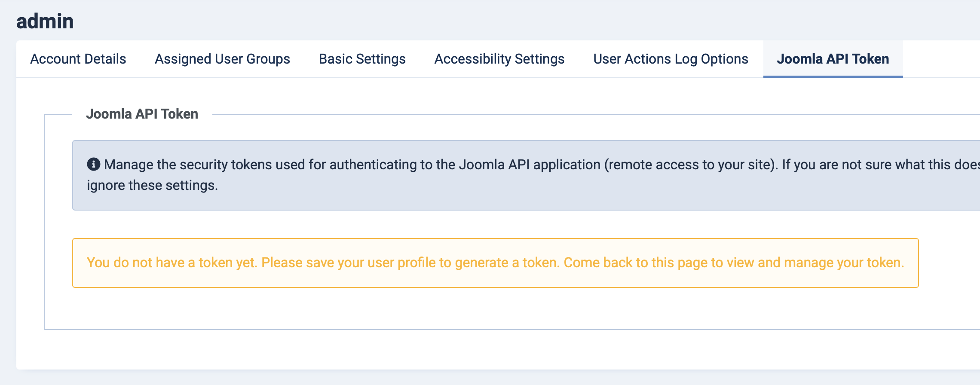Click the "Manage the security tokens" info text

pyautogui.click(x=533, y=175)
